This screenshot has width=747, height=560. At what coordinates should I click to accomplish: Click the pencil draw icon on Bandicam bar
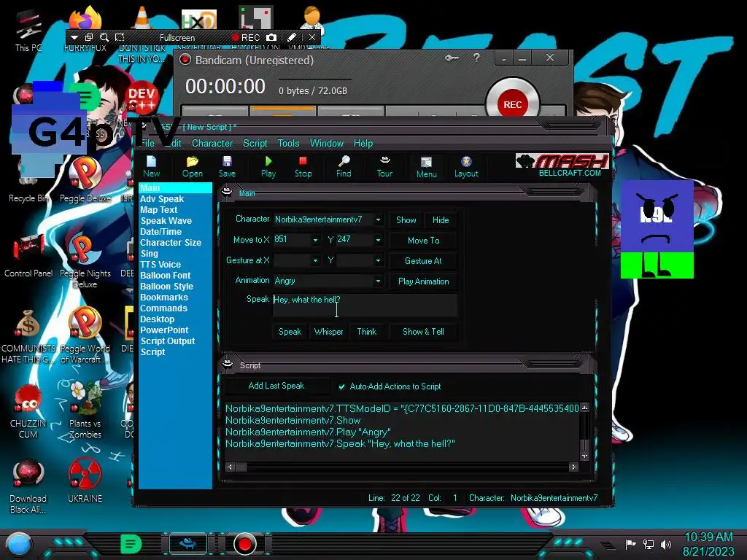(292, 37)
